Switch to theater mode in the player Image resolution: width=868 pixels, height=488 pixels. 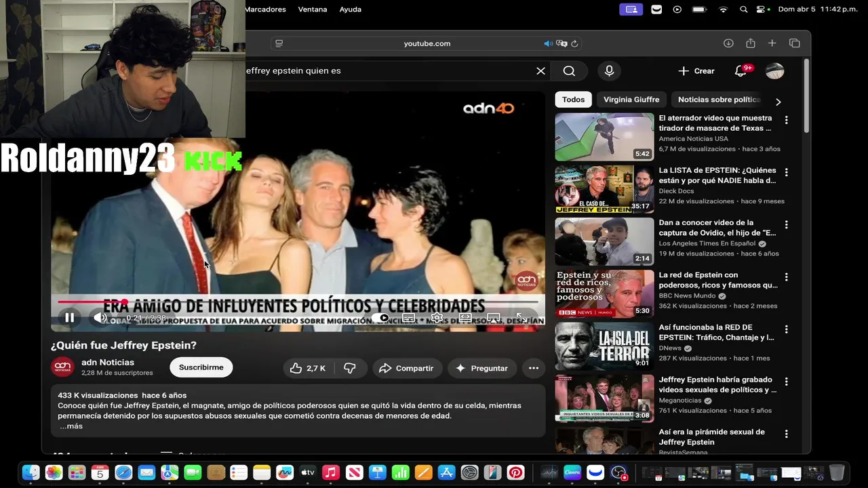coord(465,317)
